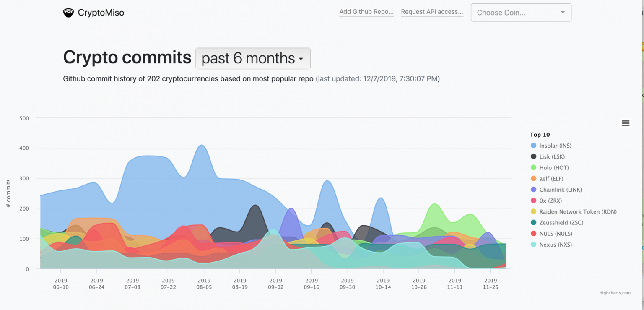Screen dimensions: 644x310
Task: Toggle the Insolar (INS) series in legend
Action: coord(551,146)
